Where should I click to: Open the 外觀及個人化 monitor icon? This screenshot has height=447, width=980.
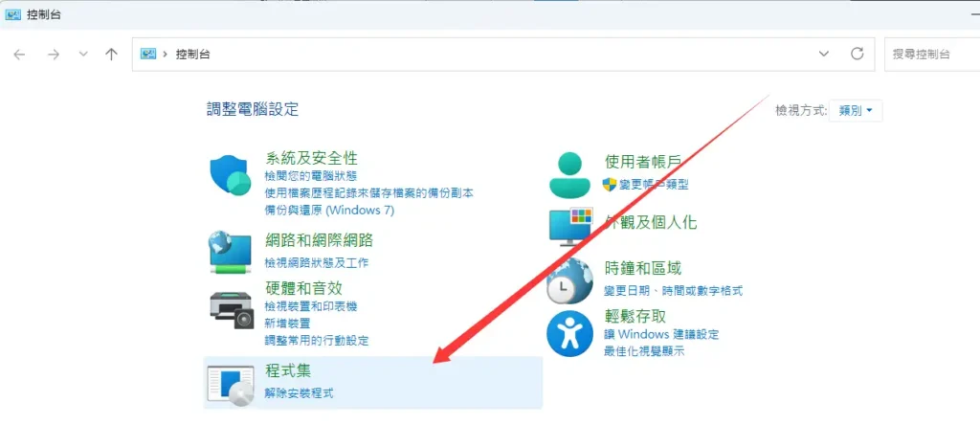pyautogui.click(x=570, y=226)
